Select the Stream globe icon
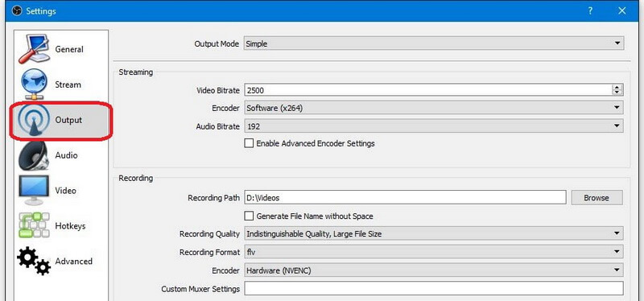644x301 pixels. click(34, 85)
